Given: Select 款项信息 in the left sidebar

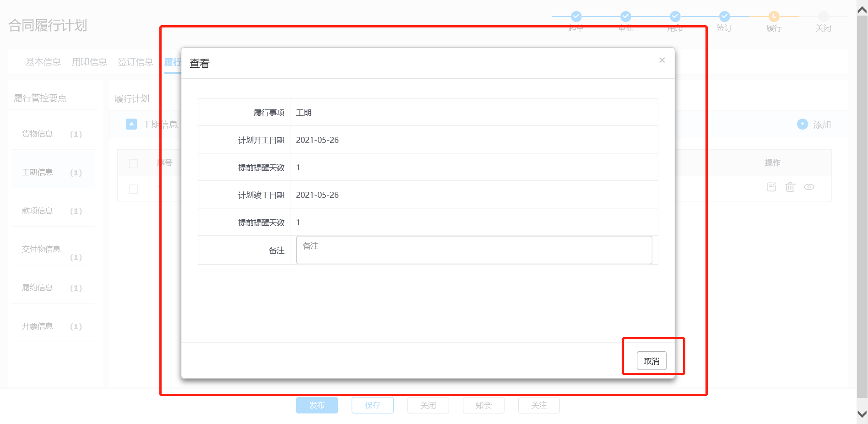Looking at the screenshot, I should (x=38, y=211).
